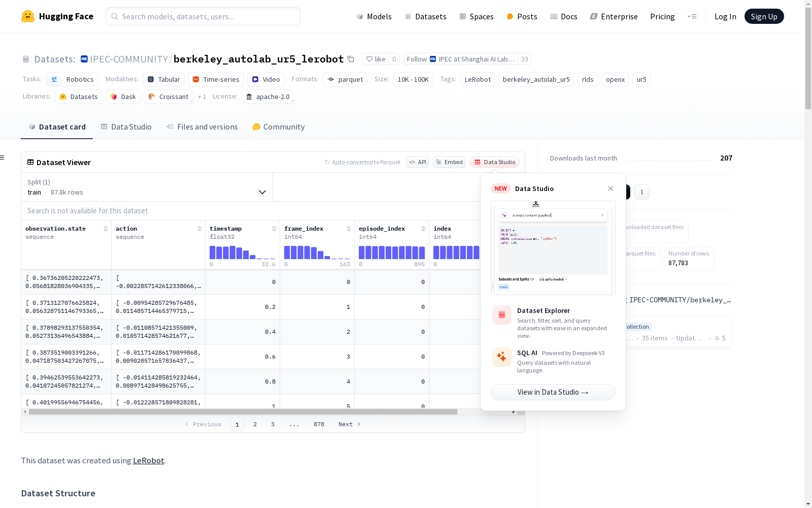Viewport: 812px width, 508px height.
Task: Click the Hugging Face logo icon
Action: point(28,16)
